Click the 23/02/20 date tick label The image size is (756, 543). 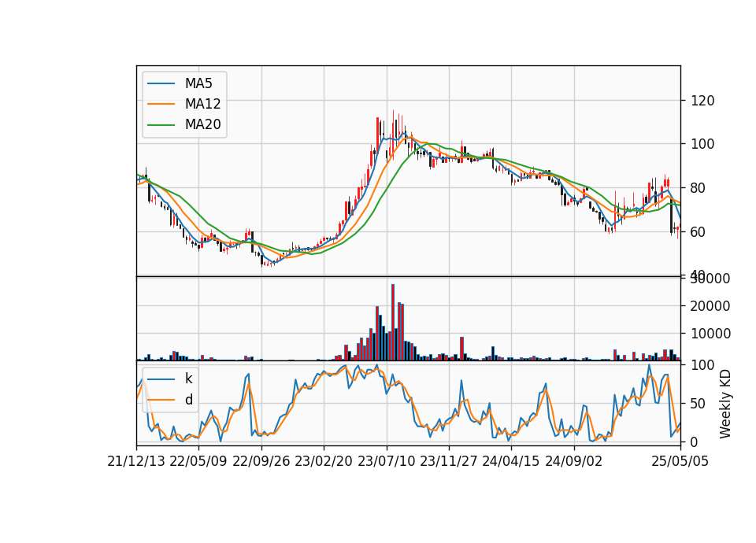pyautogui.click(x=324, y=462)
